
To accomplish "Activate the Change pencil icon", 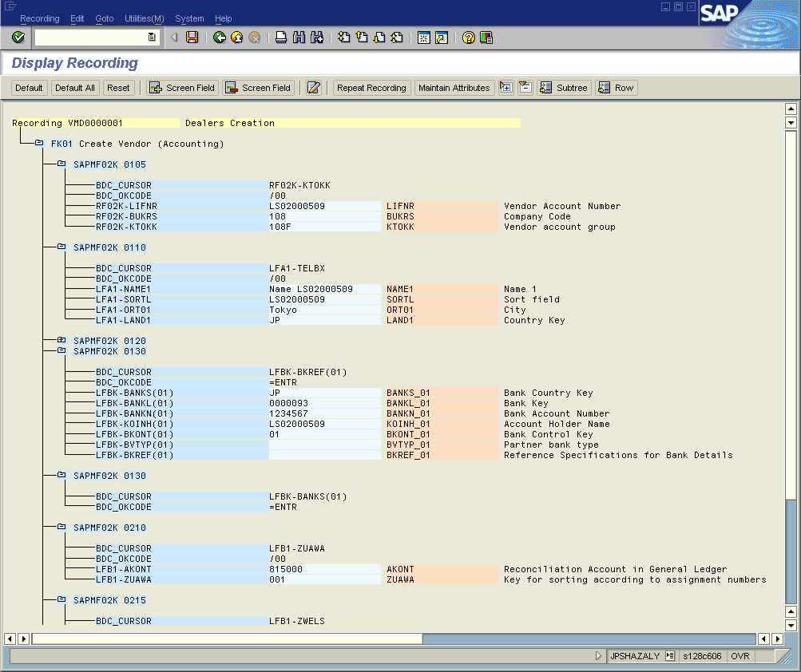I will pyautogui.click(x=315, y=88).
